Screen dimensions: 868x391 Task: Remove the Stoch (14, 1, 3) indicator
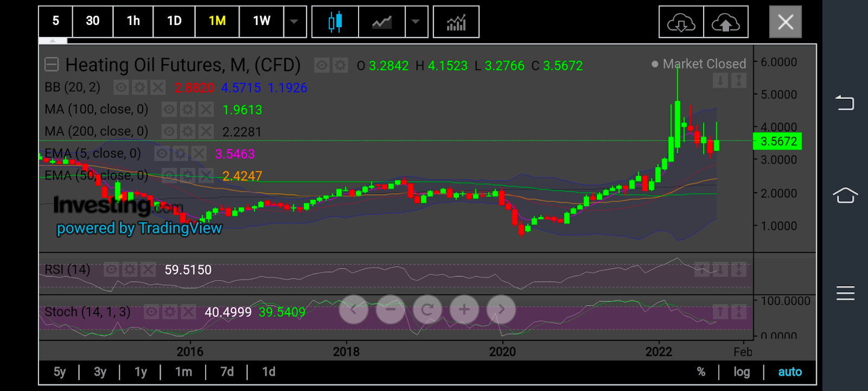[x=188, y=312]
